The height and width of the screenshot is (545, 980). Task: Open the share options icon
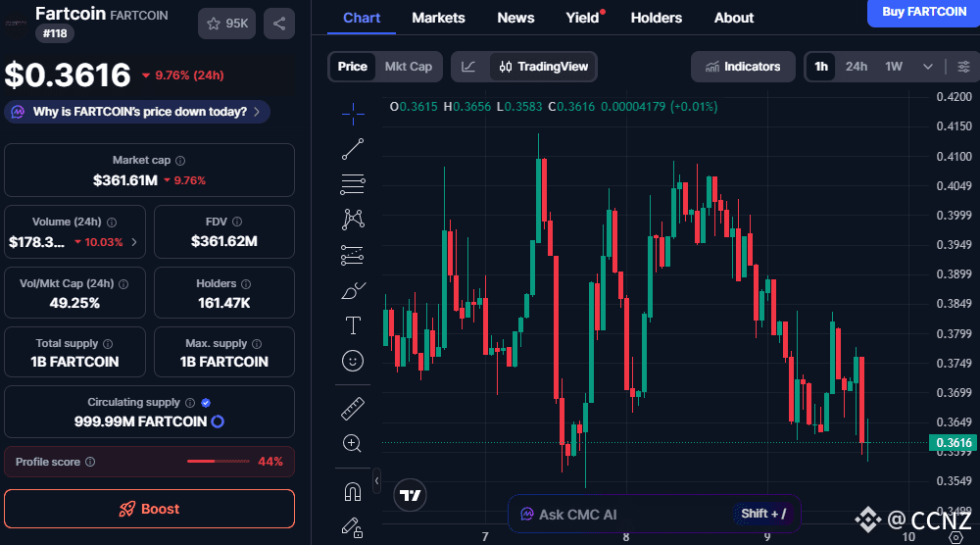tap(278, 24)
